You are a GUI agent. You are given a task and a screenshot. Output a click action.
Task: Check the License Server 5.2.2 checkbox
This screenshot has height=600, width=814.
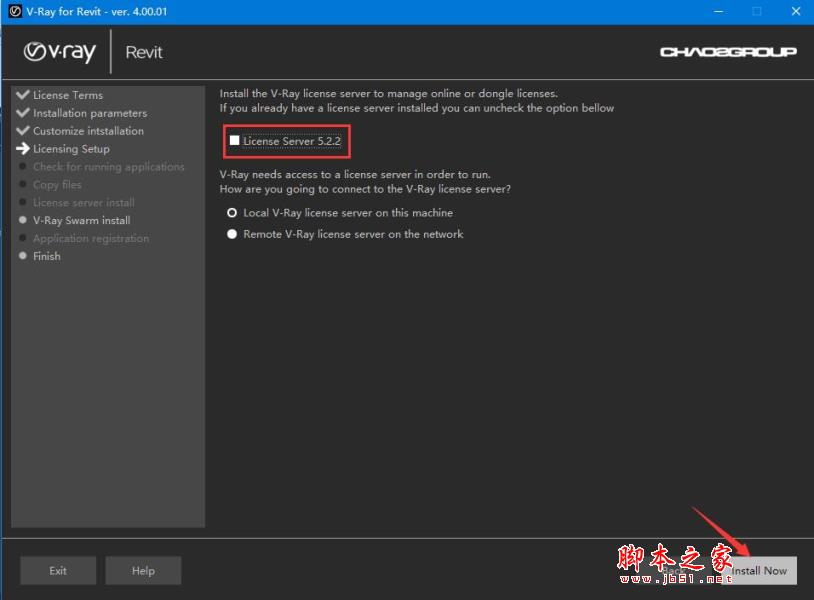tap(235, 141)
